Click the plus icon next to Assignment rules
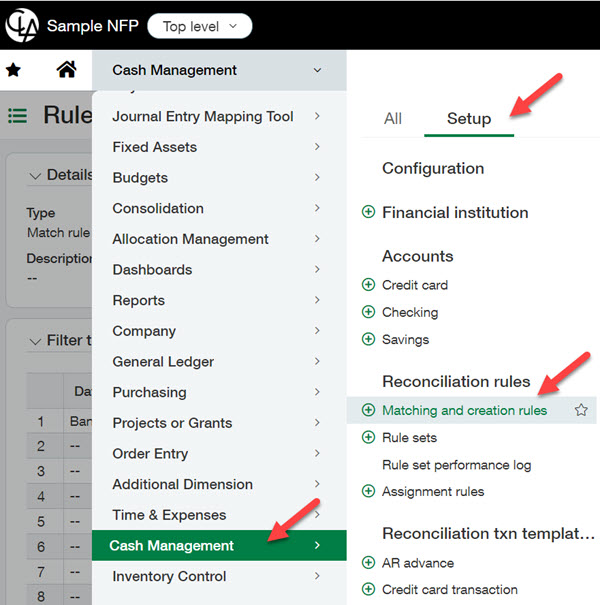Image resolution: width=600 pixels, height=605 pixels. pos(368,491)
